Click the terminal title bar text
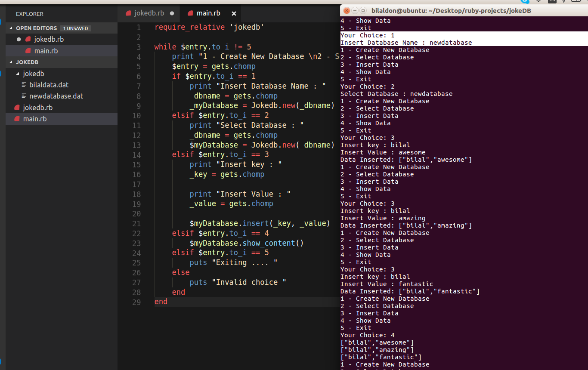Viewport: 588px width, 370px height. coord(451,10)
